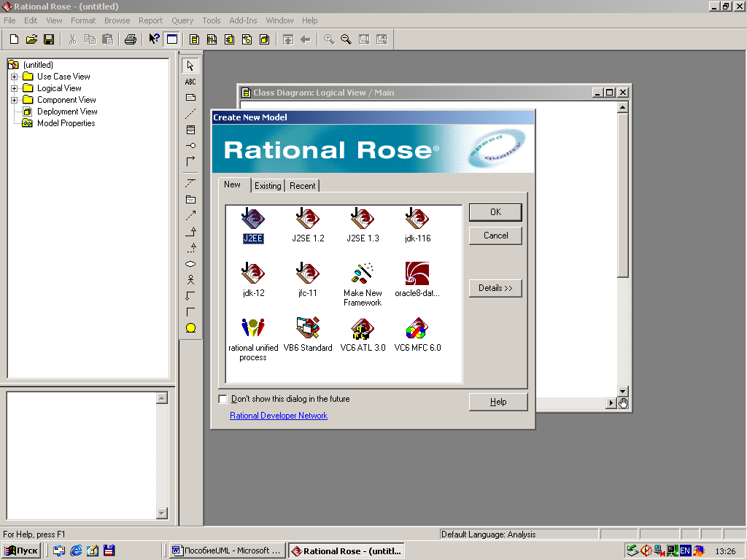This screenshot has height=560, width=747.
Task: Print using the toolbar printer icon
Action: point(131,39)
